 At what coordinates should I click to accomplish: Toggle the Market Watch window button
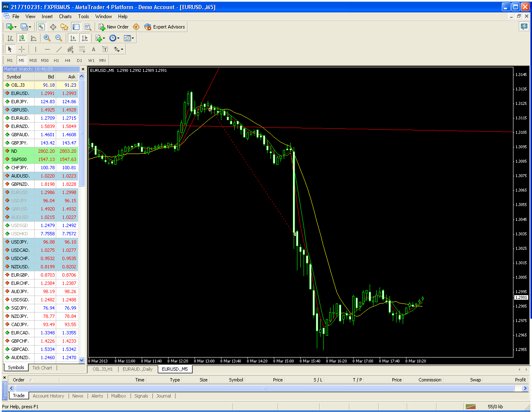41,27
